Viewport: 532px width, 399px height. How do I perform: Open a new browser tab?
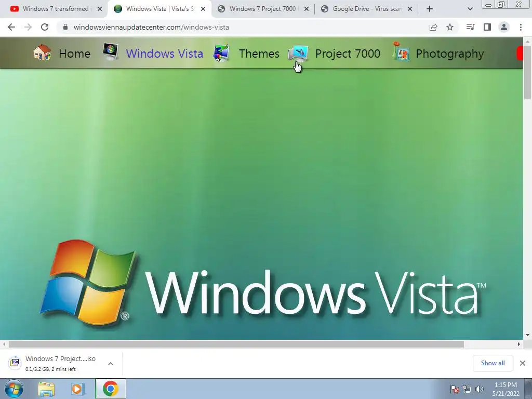coord(430,9)
